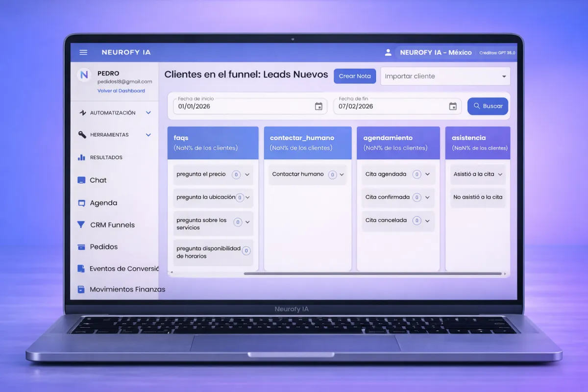Expand the Automatización menu chevron
The height and width of the screenshot is (392, 588).
click(148, 113)
